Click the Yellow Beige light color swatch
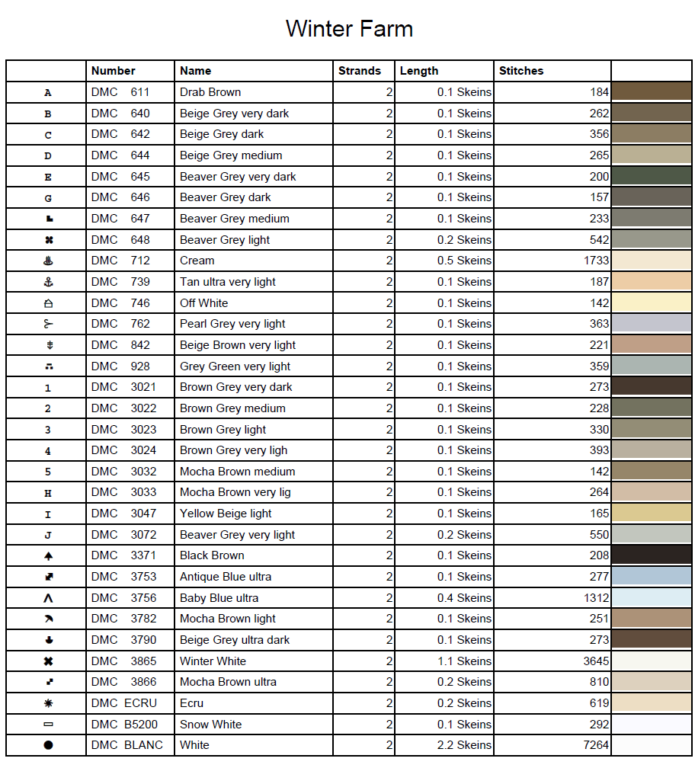The width and height of the screenshot is (695, 784). pos(651,514)
